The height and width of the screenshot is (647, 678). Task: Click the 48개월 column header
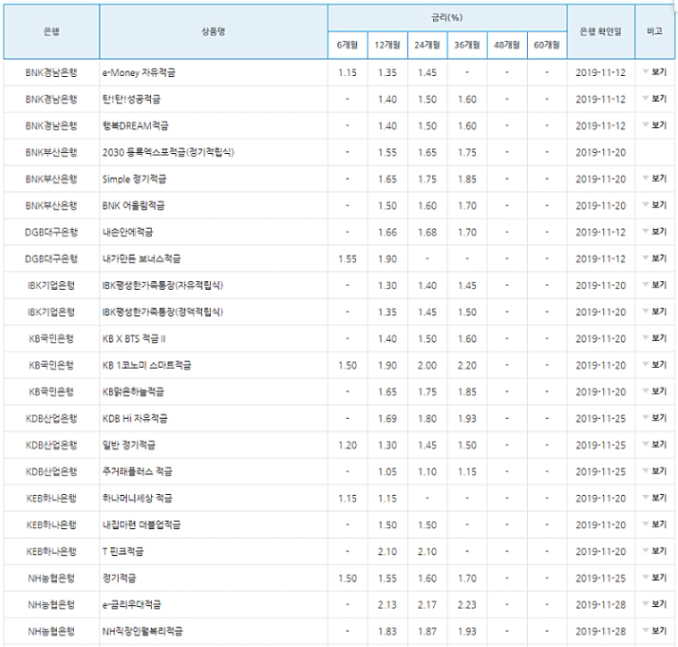(x=507, y=45)
